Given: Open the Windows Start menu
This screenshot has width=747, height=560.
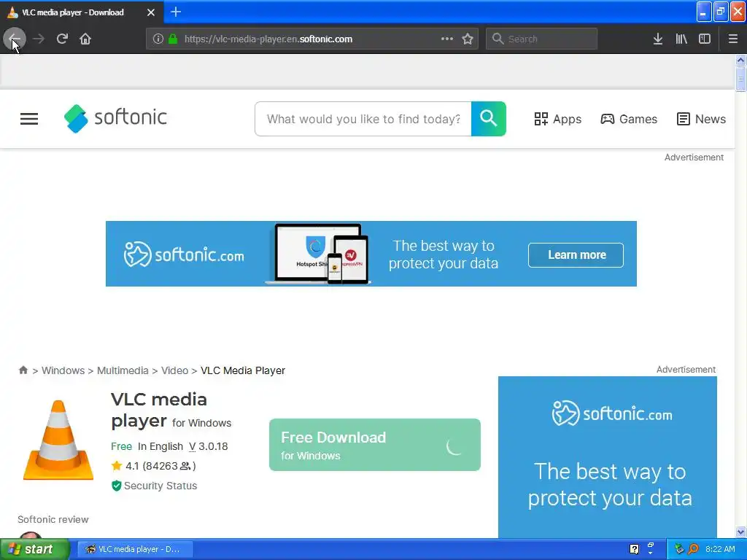Looking at the screenshot, I should 34,550.
